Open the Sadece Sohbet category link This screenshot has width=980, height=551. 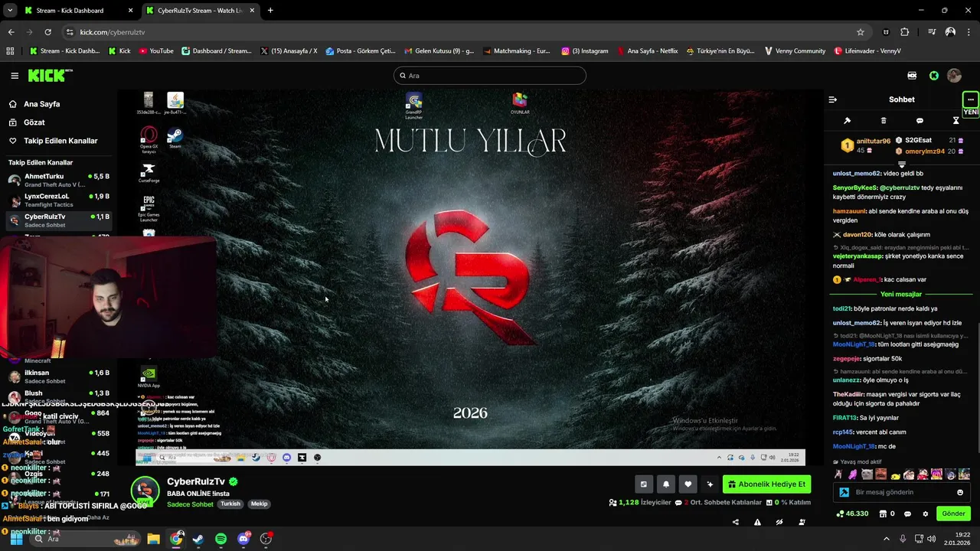(x=190, y=504)
